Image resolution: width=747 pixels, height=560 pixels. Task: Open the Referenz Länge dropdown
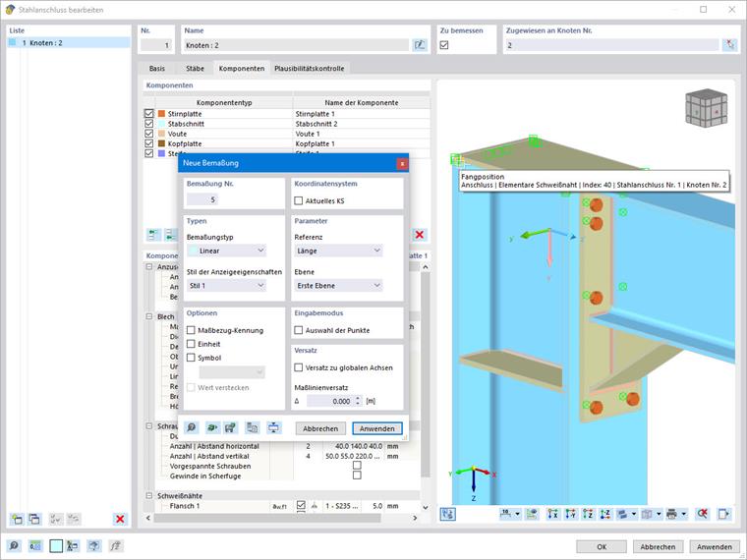coord(338,251)
